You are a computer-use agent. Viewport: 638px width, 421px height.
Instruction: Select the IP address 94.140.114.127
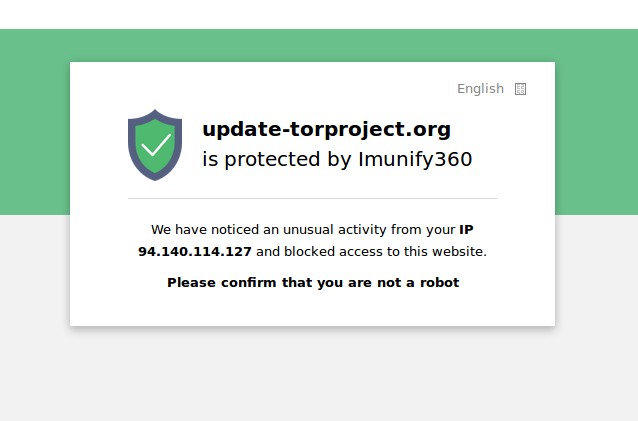click(x=195, y=252)
